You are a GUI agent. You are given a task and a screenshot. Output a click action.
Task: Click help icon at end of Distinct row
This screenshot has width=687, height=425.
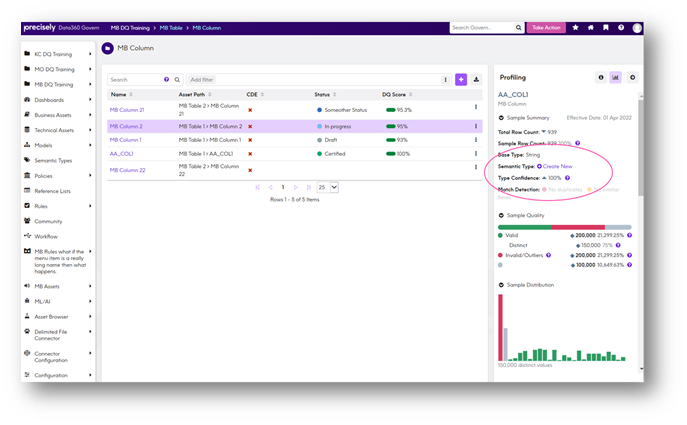pos(618,245)
